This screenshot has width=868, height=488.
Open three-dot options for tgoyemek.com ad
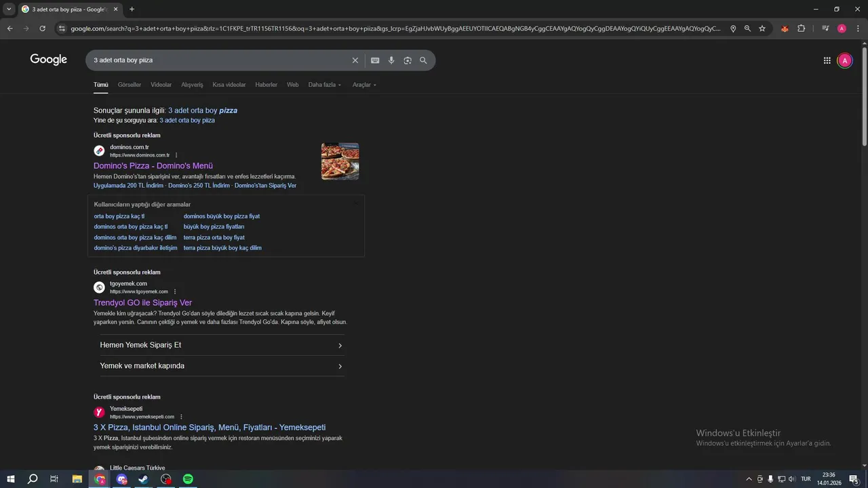pyautogui.click(x=175, y=291)
